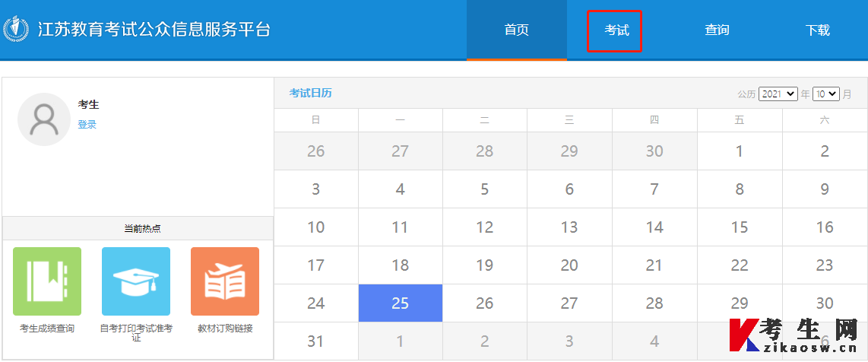Click date 7 in the calendar
This screenshot has width=868, height=362.
click(654, 189)
